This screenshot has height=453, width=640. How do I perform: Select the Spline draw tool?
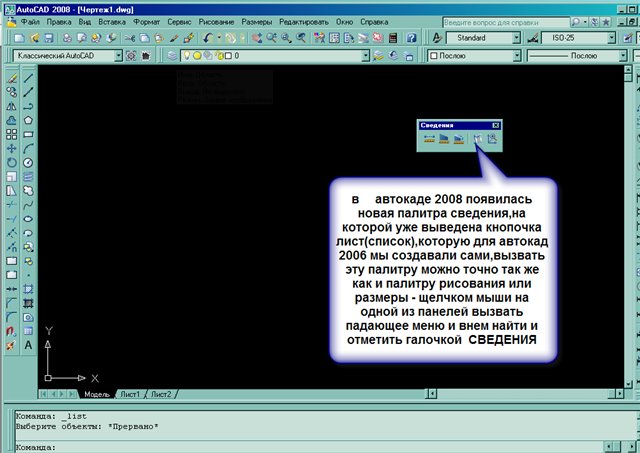28,205
